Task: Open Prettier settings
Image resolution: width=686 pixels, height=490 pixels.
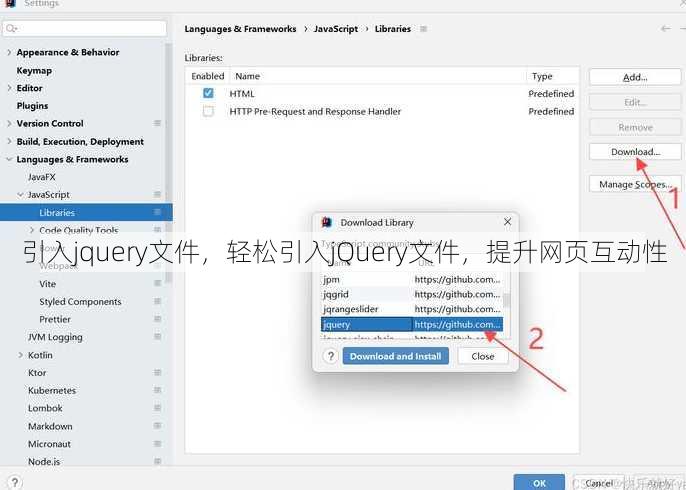Action: 55,319
